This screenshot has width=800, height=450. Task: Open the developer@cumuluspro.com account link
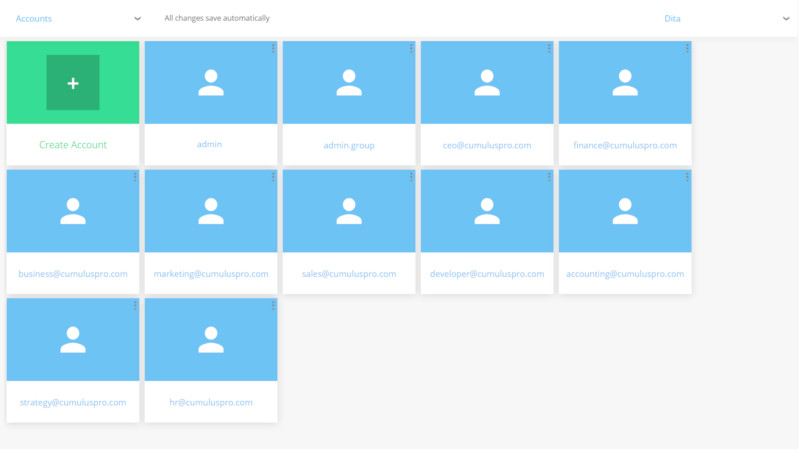click(x=487, y=274)
